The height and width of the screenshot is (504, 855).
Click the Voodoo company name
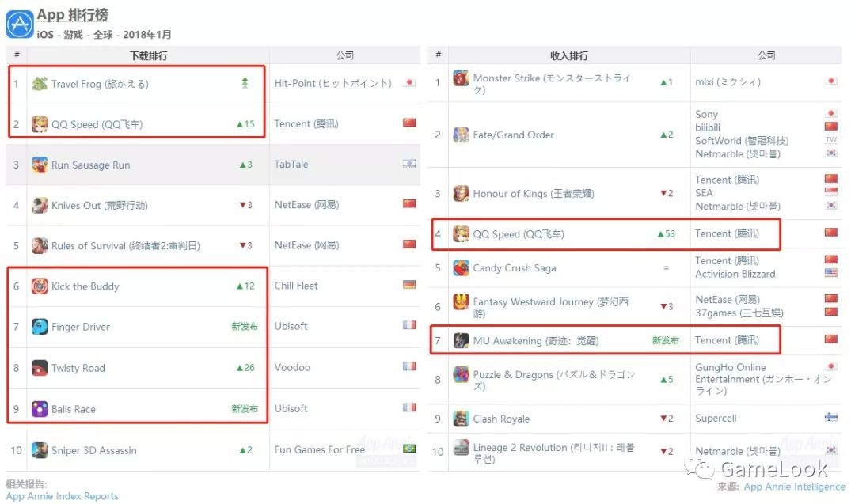291,367
